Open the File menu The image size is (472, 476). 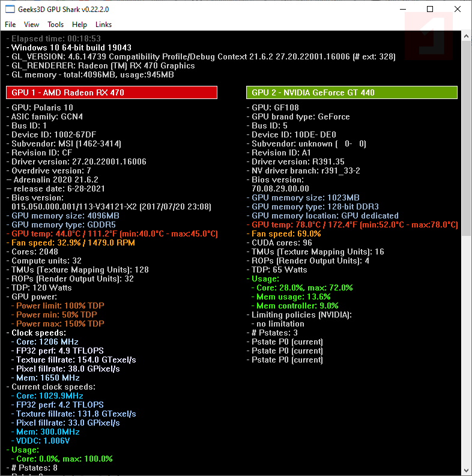[x=10, y=25]
